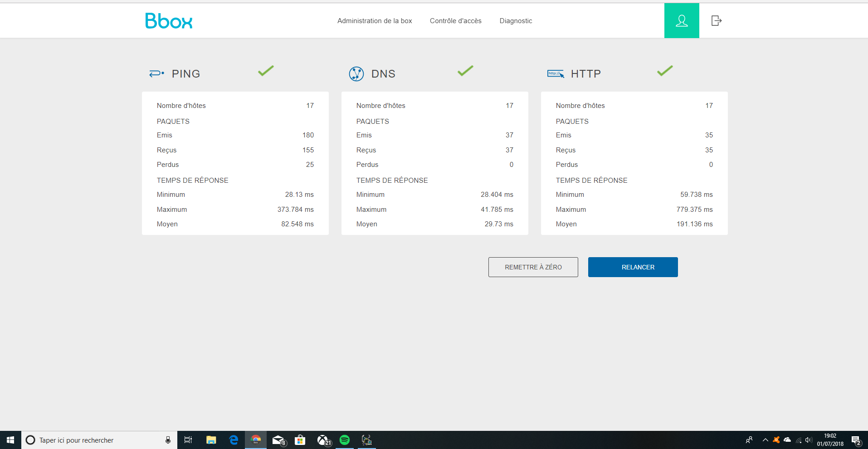The width and height of the screenshot is (868, 449).
Task: Click PING received packets value 155
Action: coord(308,150)
